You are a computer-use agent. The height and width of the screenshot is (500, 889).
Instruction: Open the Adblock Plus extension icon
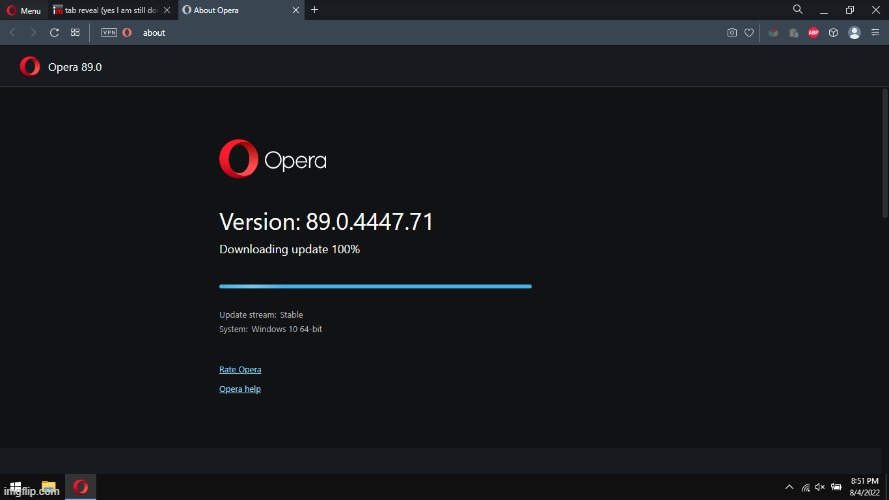tap(814, 33)
